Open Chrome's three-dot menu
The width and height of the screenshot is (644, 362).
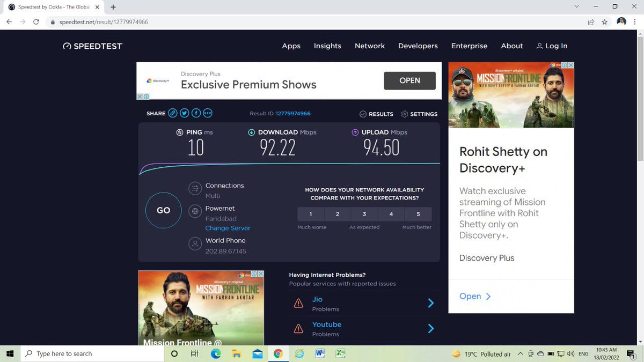click(x=635, y=22)
